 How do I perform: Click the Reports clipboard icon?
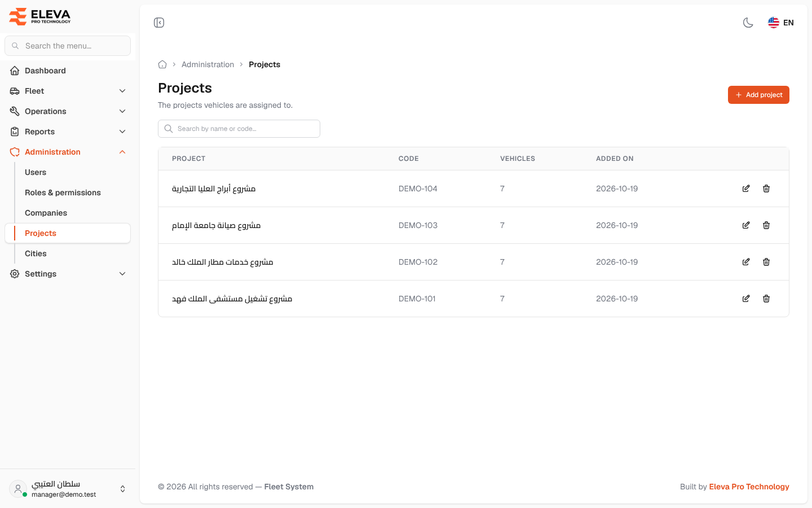15,132
